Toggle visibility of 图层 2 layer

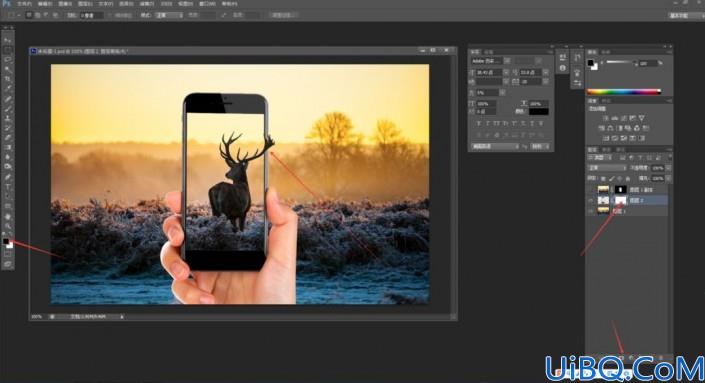coord(591,200)
